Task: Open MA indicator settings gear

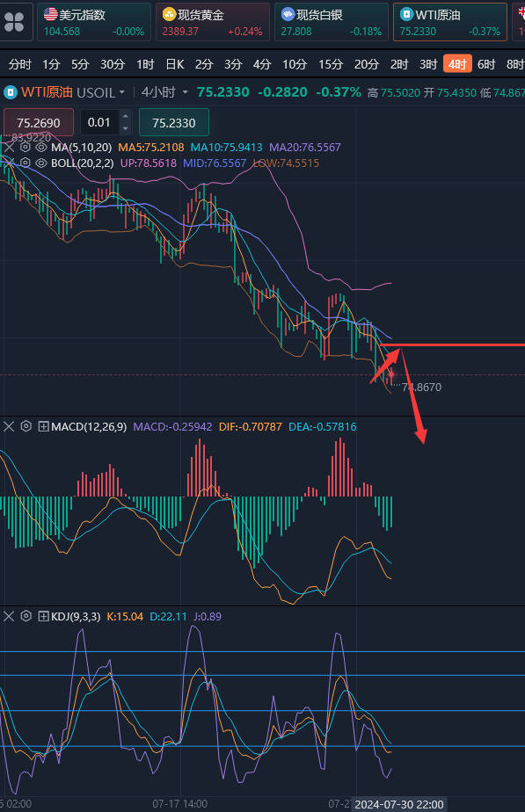Action: (x=25, y=147)
